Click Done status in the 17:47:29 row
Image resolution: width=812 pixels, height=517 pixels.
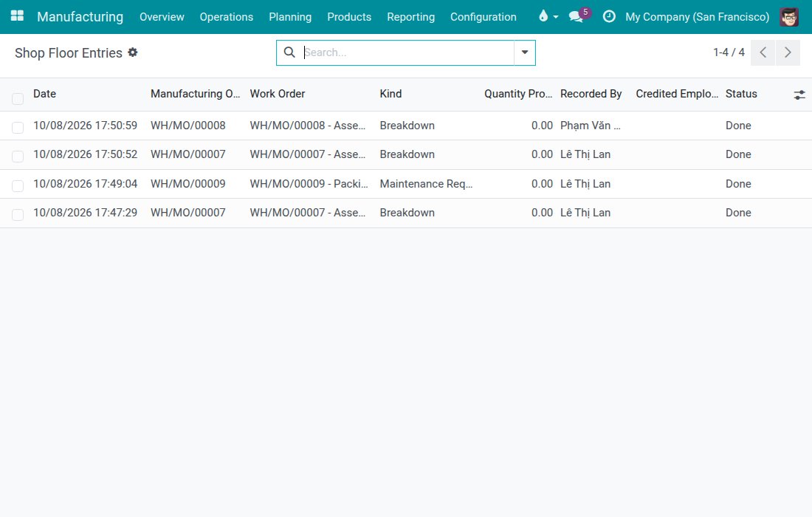(738, 213)
